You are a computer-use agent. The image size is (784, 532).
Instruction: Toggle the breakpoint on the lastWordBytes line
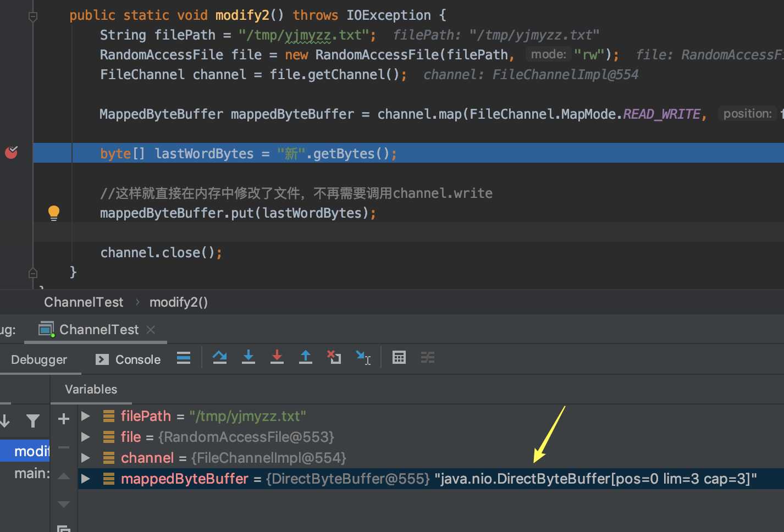(11, 152)
